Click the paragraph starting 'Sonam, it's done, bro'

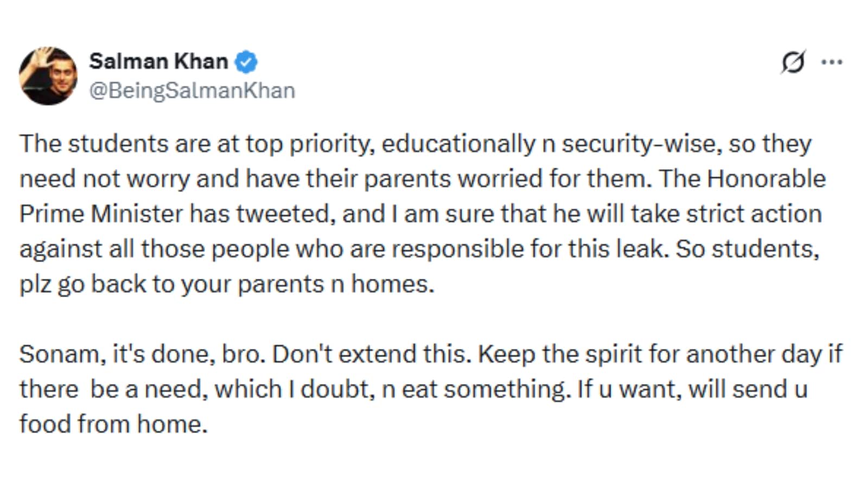[431, 389]
